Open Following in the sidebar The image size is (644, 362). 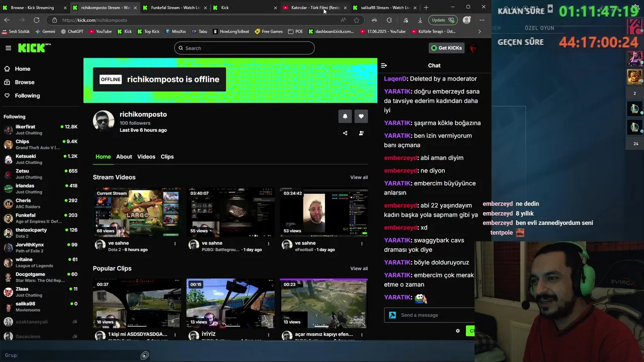(27, 96)
